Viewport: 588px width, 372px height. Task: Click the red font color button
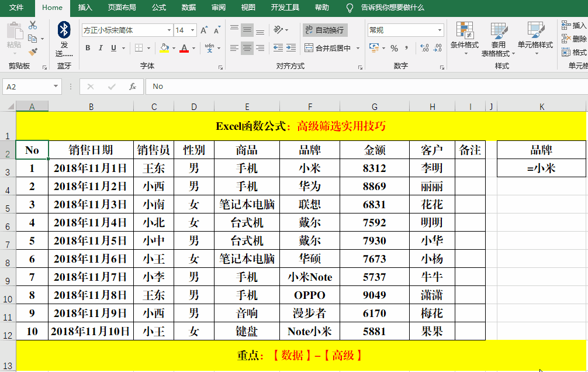point(184,48)
